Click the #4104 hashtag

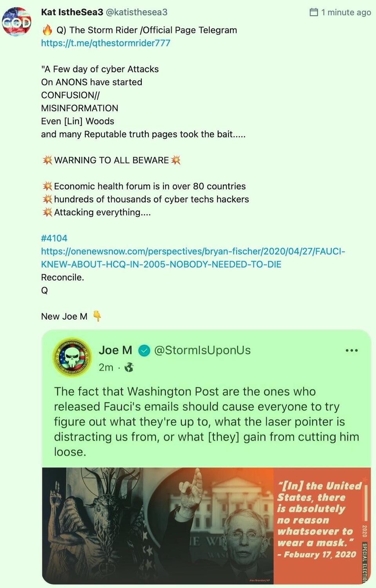click(x=54, y=238)
